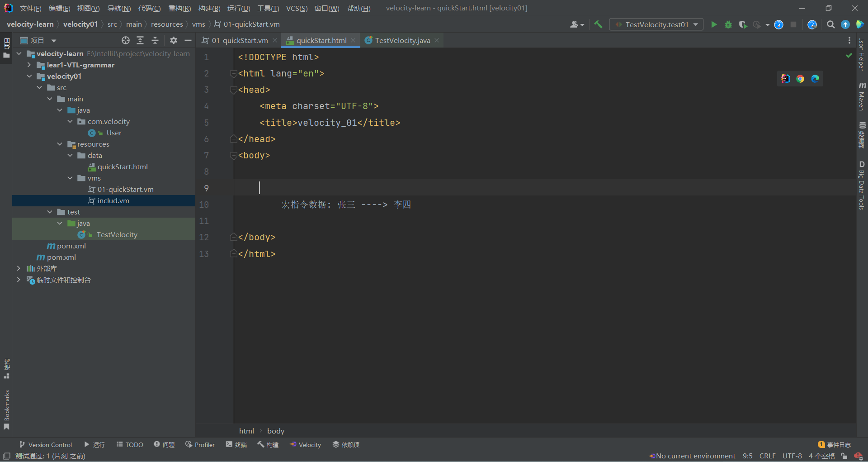Image resolution: width=868 pixels, height=462 pixels.
Task: Open the 重构(R) menu
Action: tap(179, 8)
